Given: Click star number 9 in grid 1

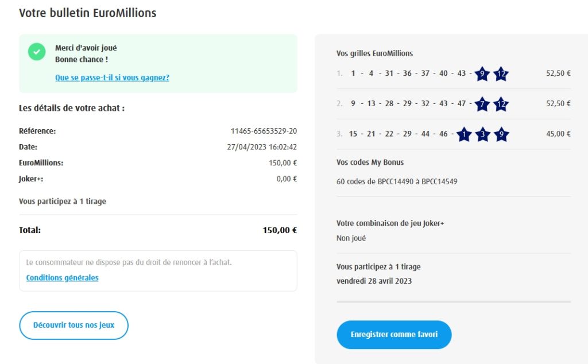Looking at the screenshot, I should tap(482, 73).
